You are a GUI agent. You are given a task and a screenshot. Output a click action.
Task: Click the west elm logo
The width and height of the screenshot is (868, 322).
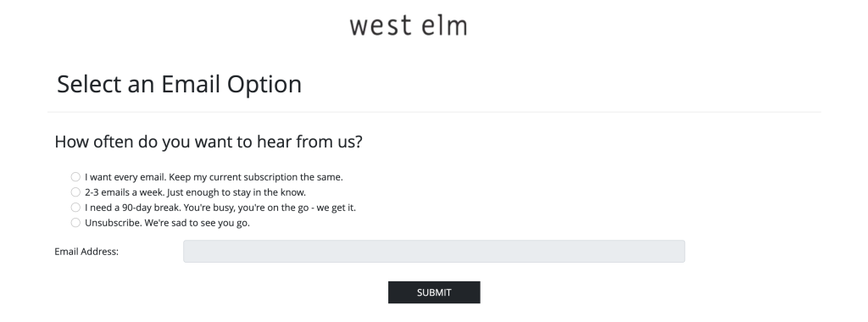(x=409, y=26)
